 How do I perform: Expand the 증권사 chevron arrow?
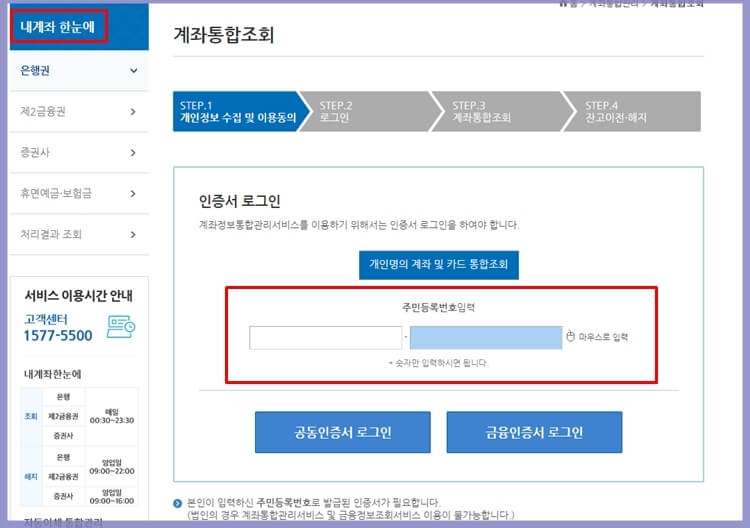pyautogui.click(x=133, y=153)
